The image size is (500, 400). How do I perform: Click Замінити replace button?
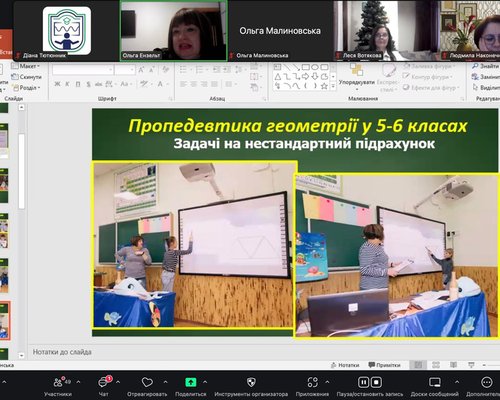[x=486, y=77]
